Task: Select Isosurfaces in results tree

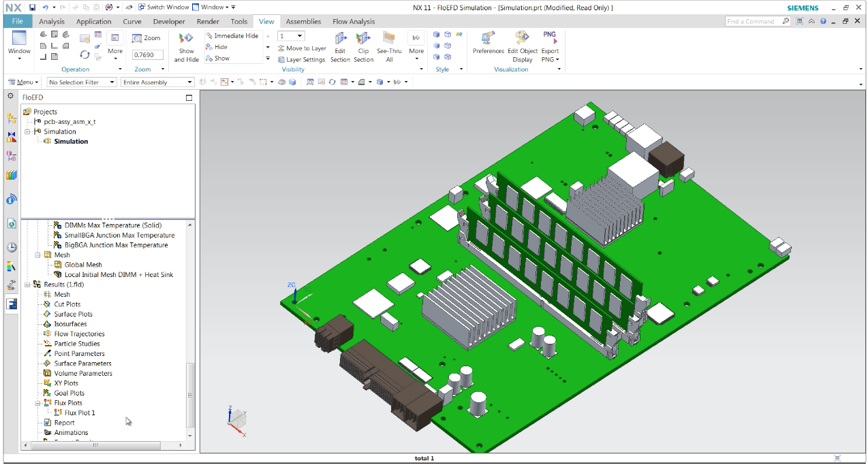Action: click(x=70, y=324)
